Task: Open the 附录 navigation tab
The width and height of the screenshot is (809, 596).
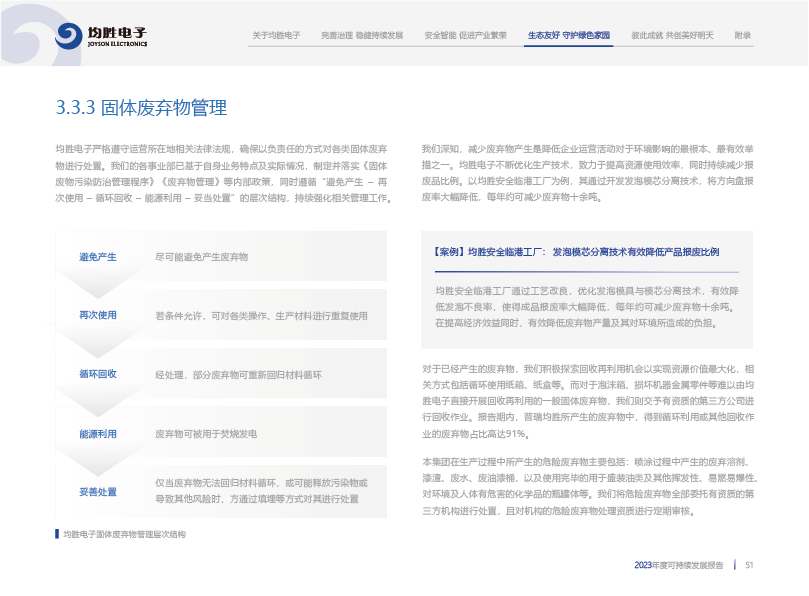Action: coord(742,35)
